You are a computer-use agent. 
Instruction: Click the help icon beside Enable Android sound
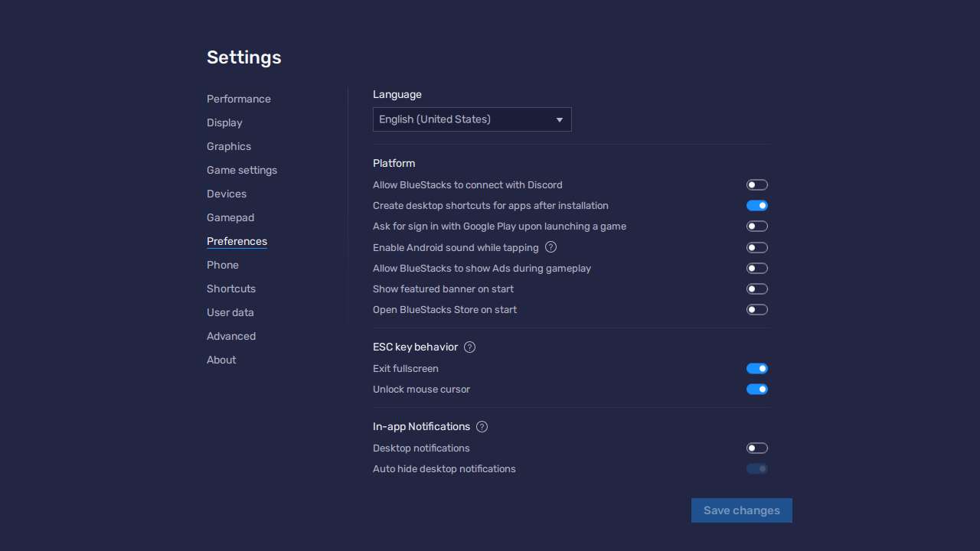[550, 247]
